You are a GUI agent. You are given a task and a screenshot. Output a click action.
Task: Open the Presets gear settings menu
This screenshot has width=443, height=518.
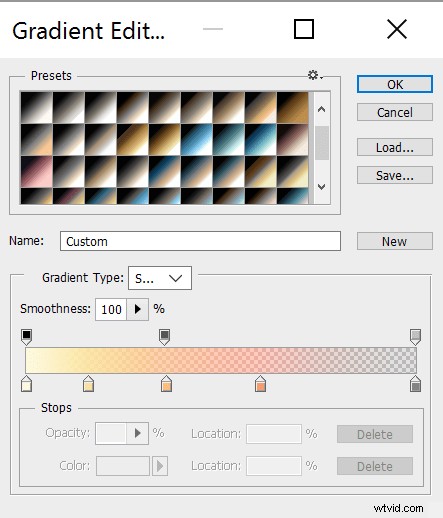point(315,75)
